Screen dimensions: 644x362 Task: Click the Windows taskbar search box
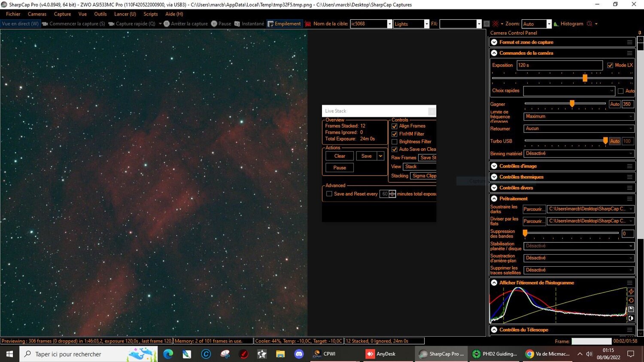[x=88, y=354]
